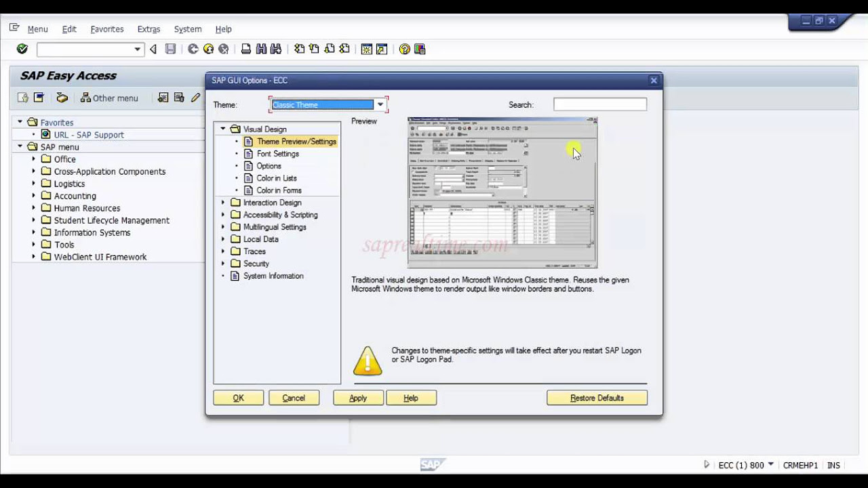Image resolution: width=868 pixels, height=488 pixels.
Task: Click the Previous Page icon
Action: tap(314, 49)
